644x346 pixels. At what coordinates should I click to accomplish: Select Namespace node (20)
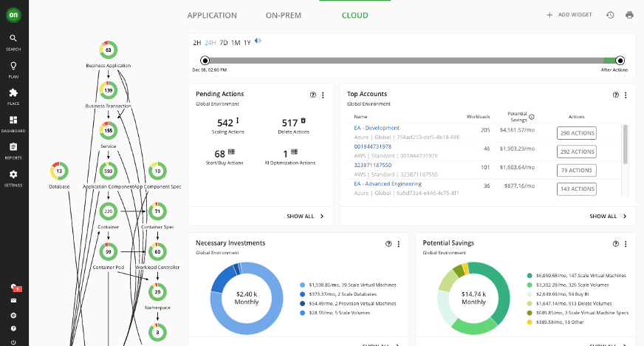157,292
